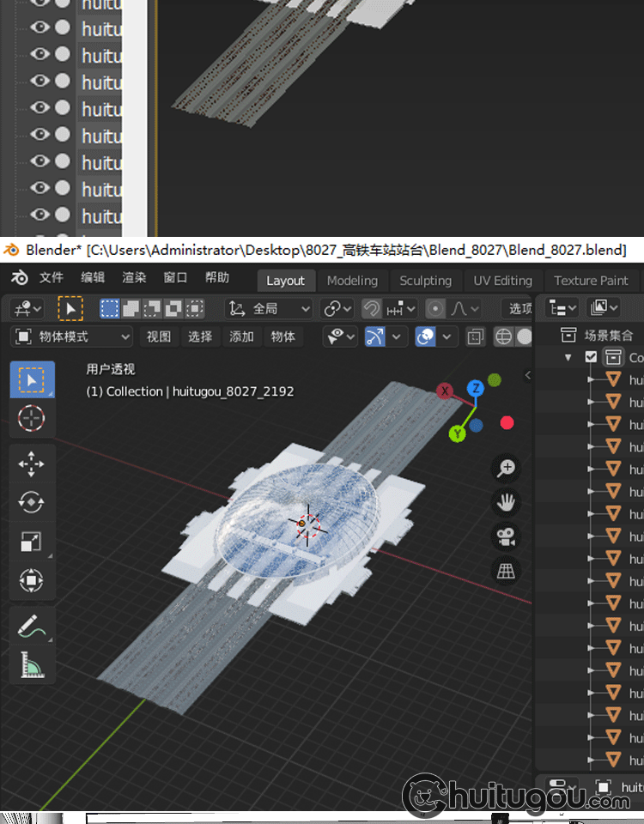Activate the Move tool
The image size is (644, 824).
pos(32,464)
